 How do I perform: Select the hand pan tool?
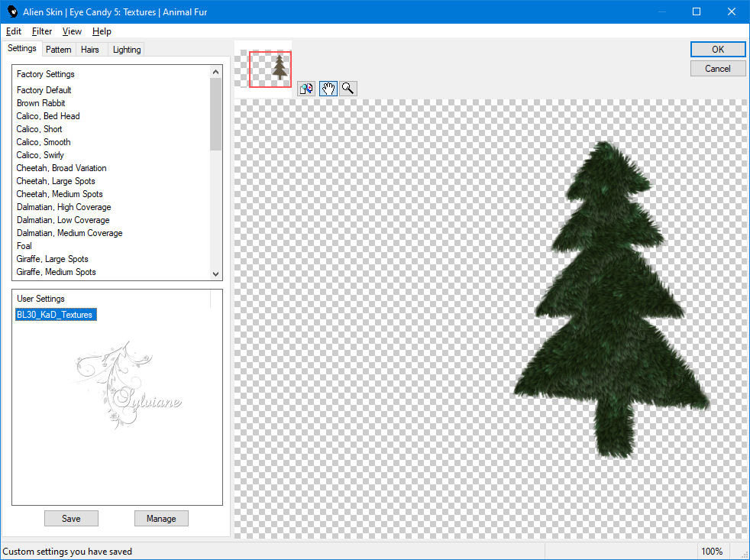pos(328,89)
